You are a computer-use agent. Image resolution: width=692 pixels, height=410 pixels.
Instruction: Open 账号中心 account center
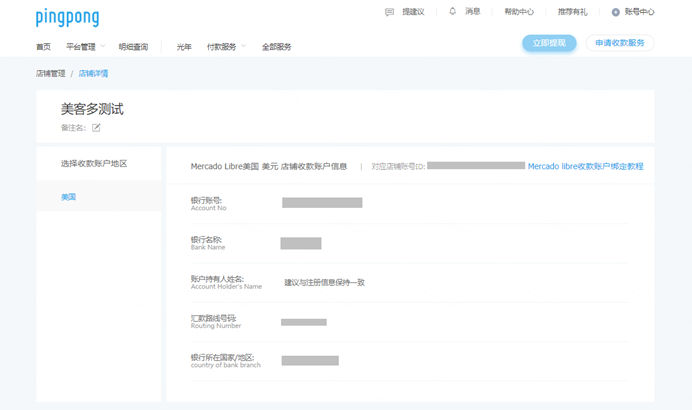point(639,12)
